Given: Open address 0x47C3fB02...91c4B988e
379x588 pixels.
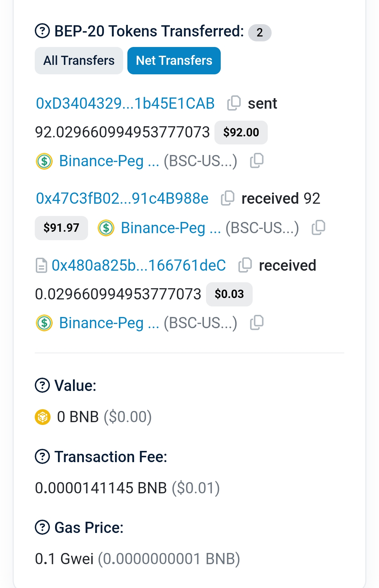Looking at the screenshot, I should click(x=122, y=198).
